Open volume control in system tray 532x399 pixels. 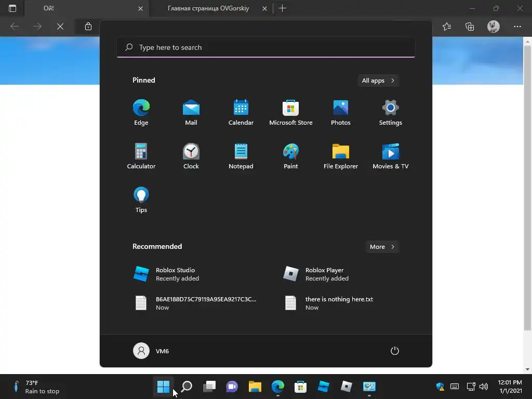[484, 387]
